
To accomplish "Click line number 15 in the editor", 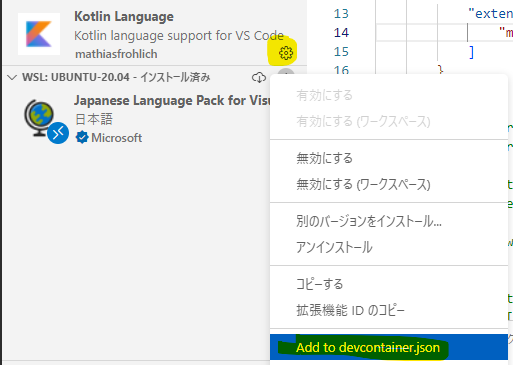I will 341,52.
